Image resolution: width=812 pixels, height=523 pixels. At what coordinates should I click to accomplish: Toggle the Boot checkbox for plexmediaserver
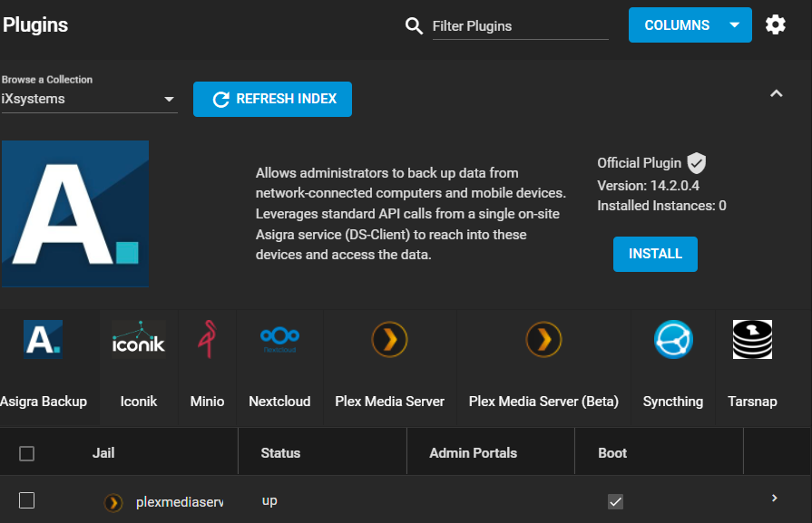[615, 501]
